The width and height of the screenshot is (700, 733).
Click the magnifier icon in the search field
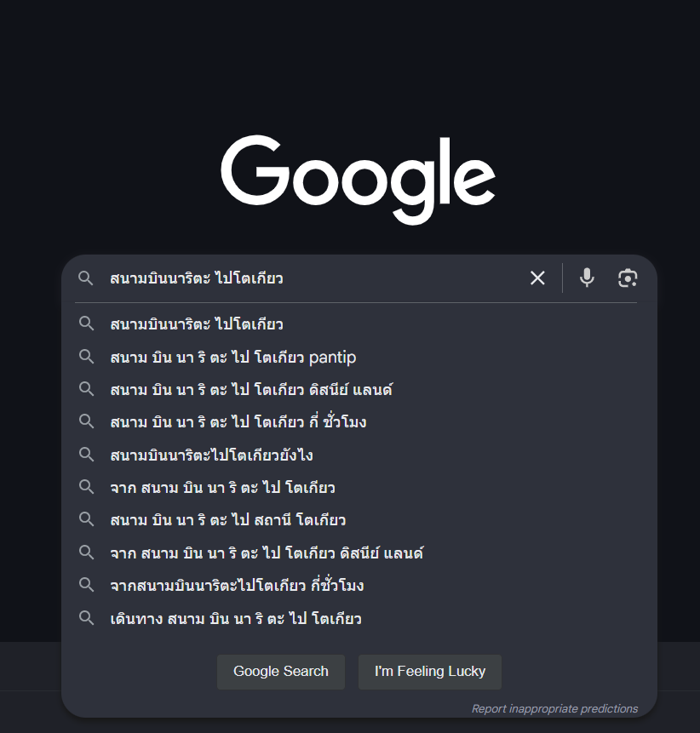86,278
